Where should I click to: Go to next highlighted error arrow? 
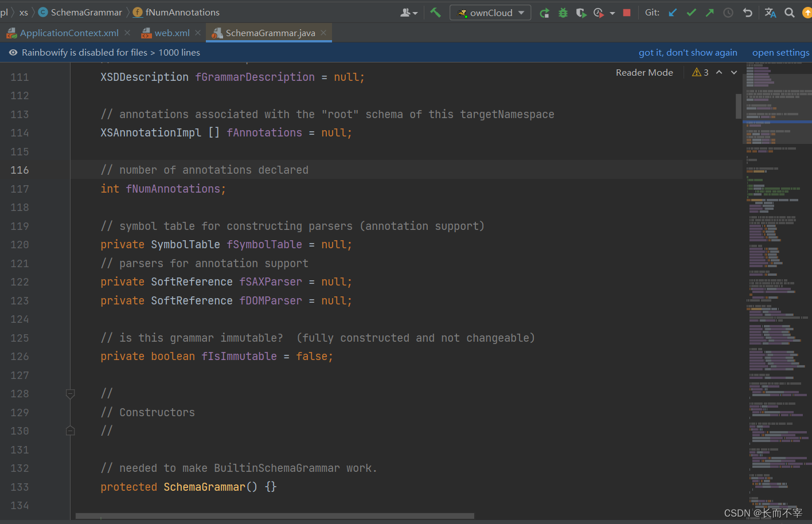[734, 73]
